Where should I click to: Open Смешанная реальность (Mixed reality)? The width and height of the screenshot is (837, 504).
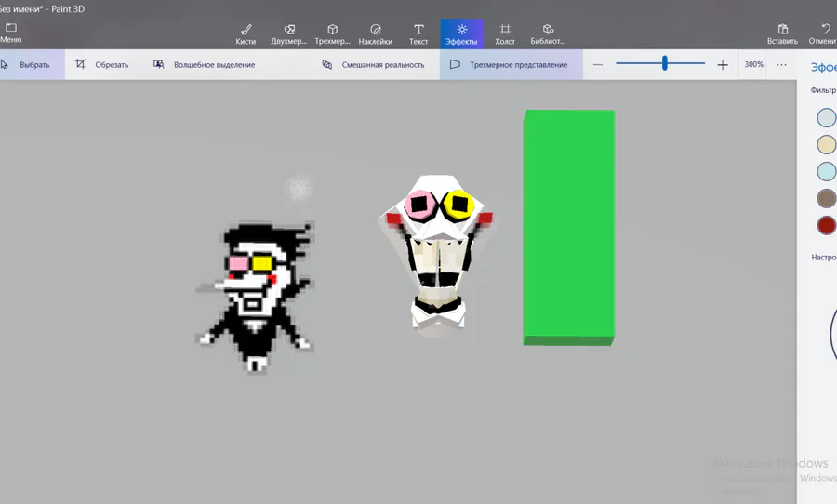373,64
